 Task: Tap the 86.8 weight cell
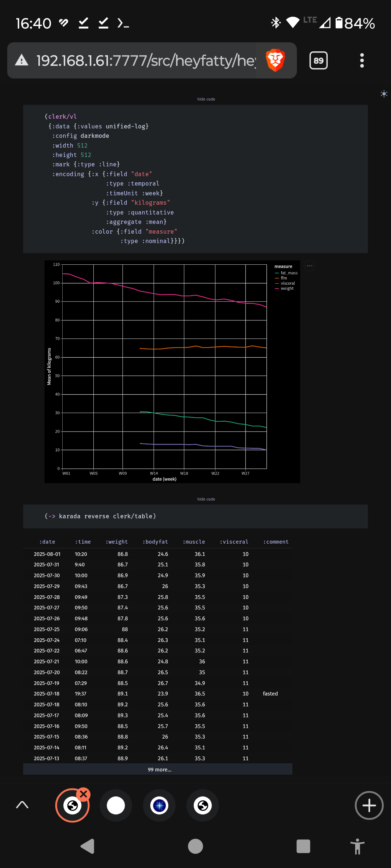tap(123, 554)
